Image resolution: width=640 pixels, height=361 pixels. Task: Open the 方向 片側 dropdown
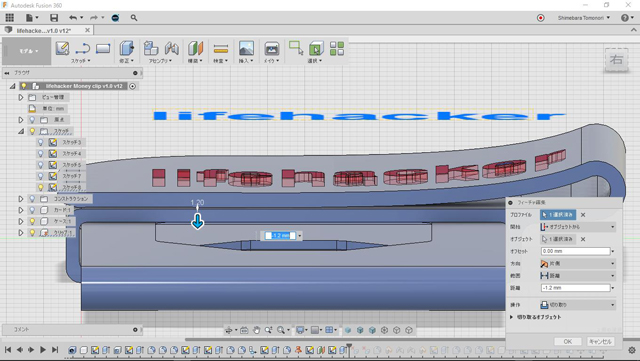pyautogui.click(x=578, y=263)
